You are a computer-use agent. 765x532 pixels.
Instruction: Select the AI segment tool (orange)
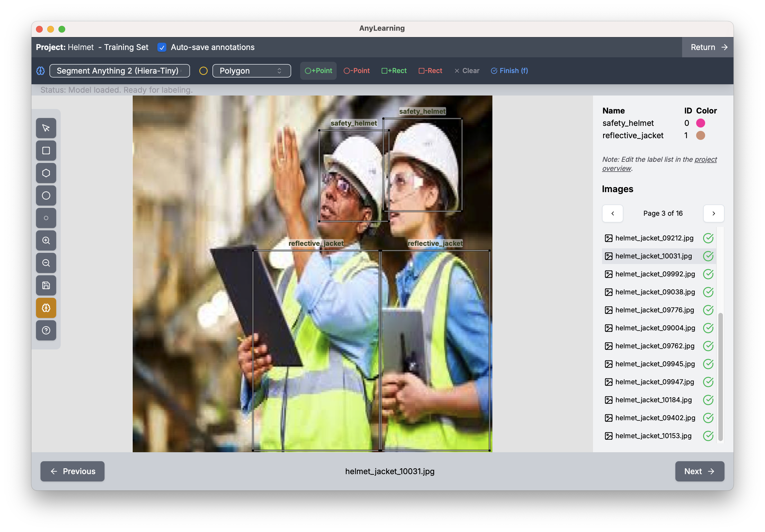click(x=46, y=308)
